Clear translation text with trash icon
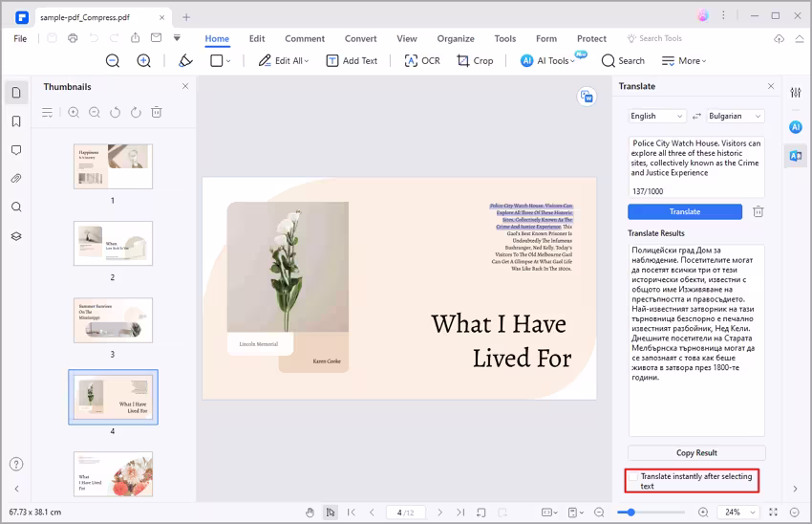Image resolution: width=812 pixels, height=524 pixels. click(x=758, y=211)
